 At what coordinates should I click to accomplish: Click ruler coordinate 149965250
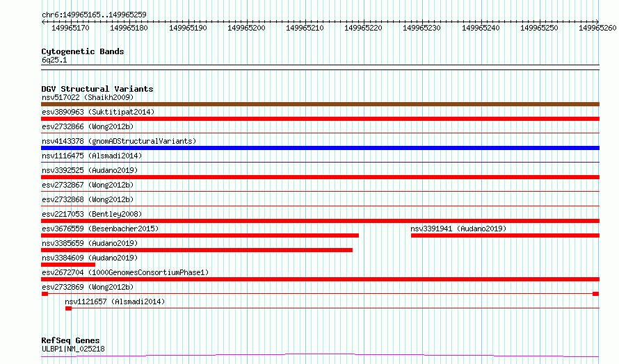pyautogui.click(x=539, y=28)
